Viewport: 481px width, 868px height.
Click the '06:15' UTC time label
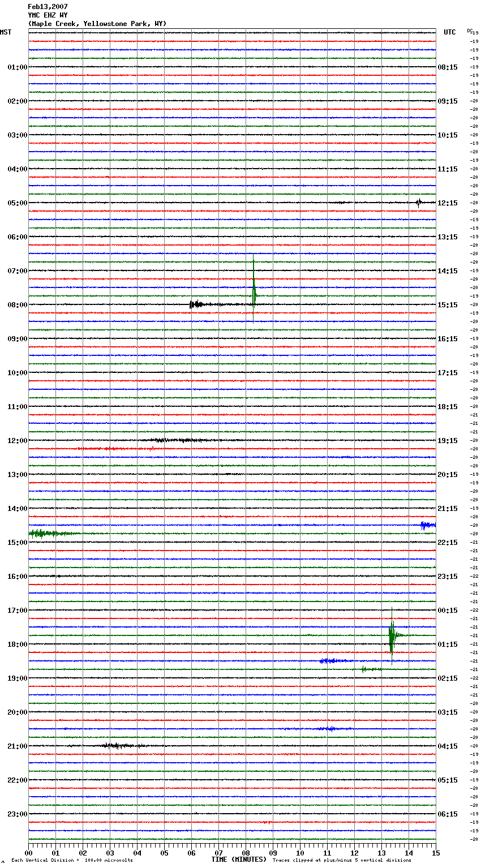448,814
